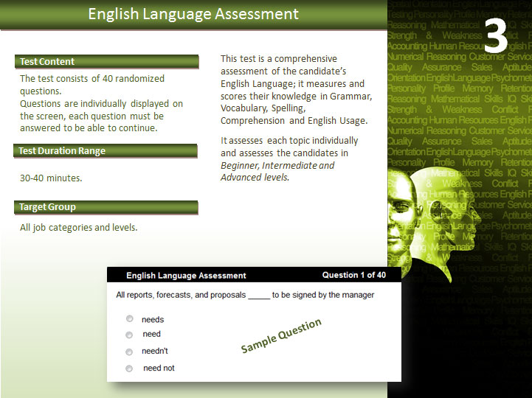Click the '40 randomized questions' description paragraph
This screenshot has height=398, width=532.
(x=101, y=103)
